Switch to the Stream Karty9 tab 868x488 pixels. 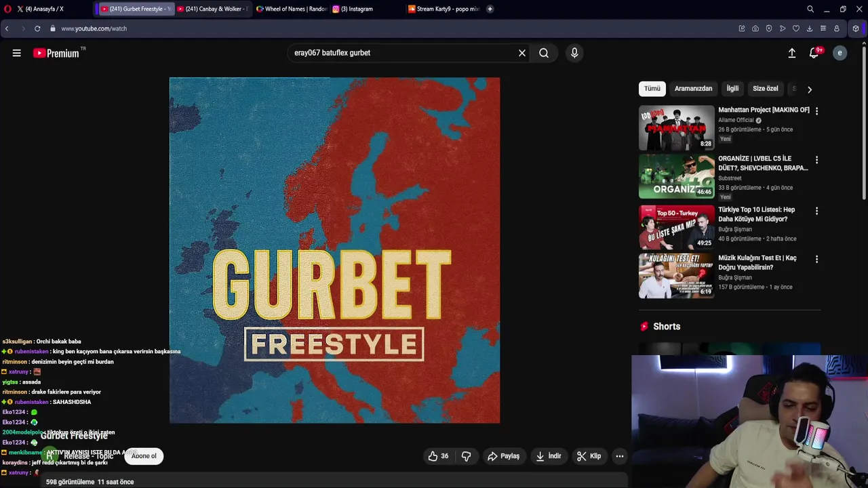444,9
